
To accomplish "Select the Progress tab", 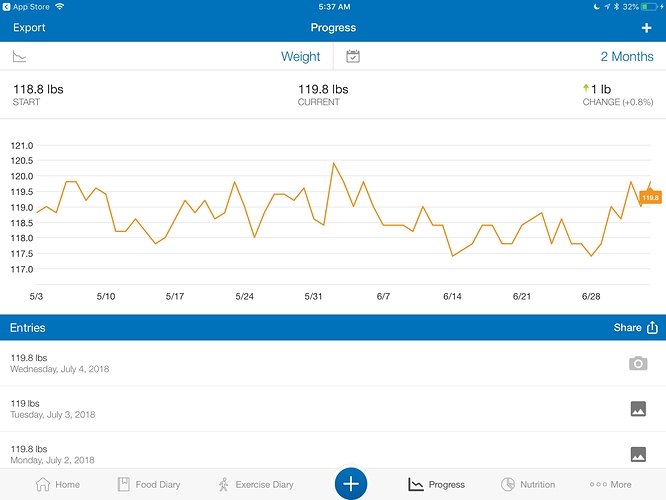I will click(436, 484).
